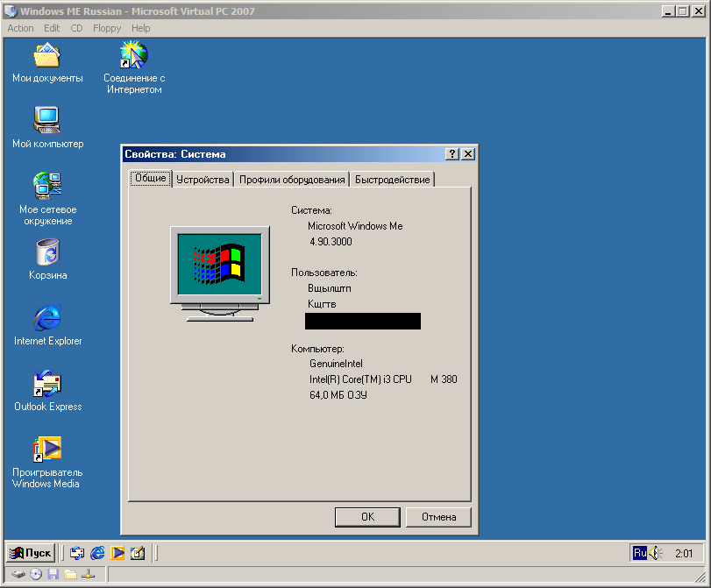The image size is (711, 588).
Task: Click the CD drive icon in Virtual PC status bar
Action: coord(36,575)
